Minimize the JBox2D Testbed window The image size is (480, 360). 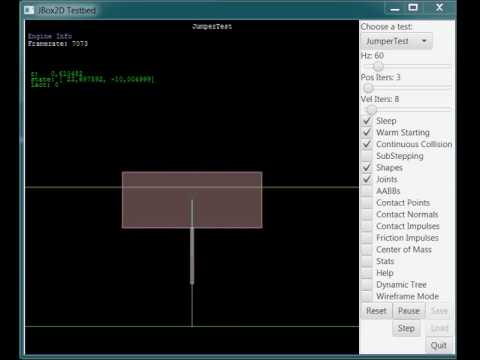[x=395, y=8]
